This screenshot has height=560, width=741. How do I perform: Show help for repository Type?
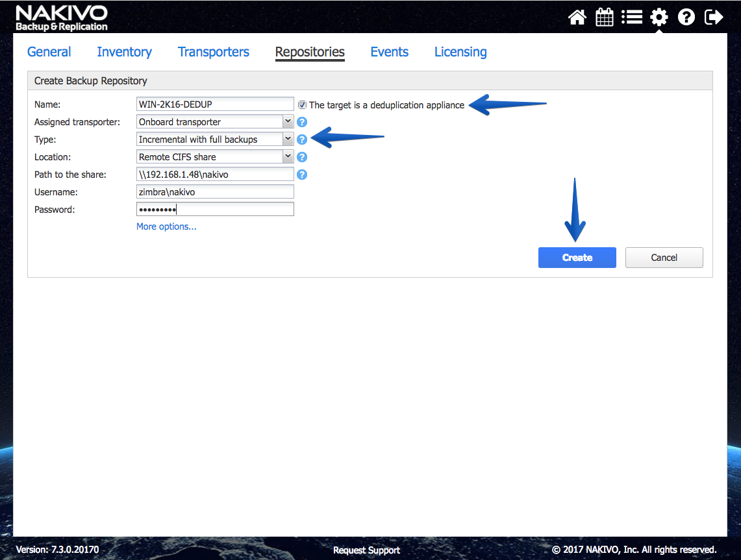coord(302,140)
